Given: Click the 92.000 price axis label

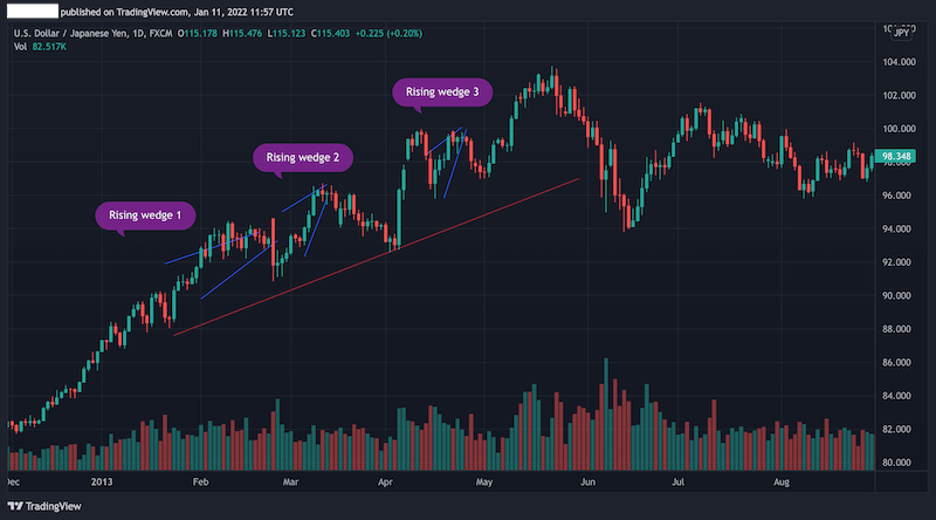Looking at the screenshot, I should point(899,263).
